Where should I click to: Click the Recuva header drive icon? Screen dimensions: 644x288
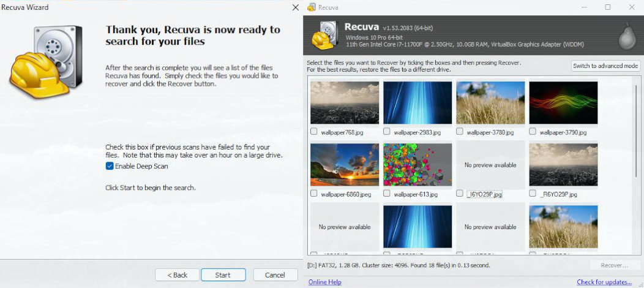(324, 35)
